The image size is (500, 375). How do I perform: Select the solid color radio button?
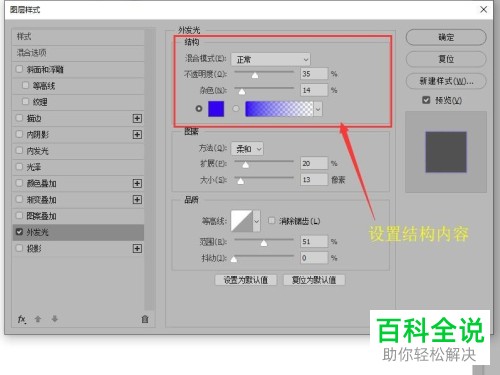click(199, 109)
